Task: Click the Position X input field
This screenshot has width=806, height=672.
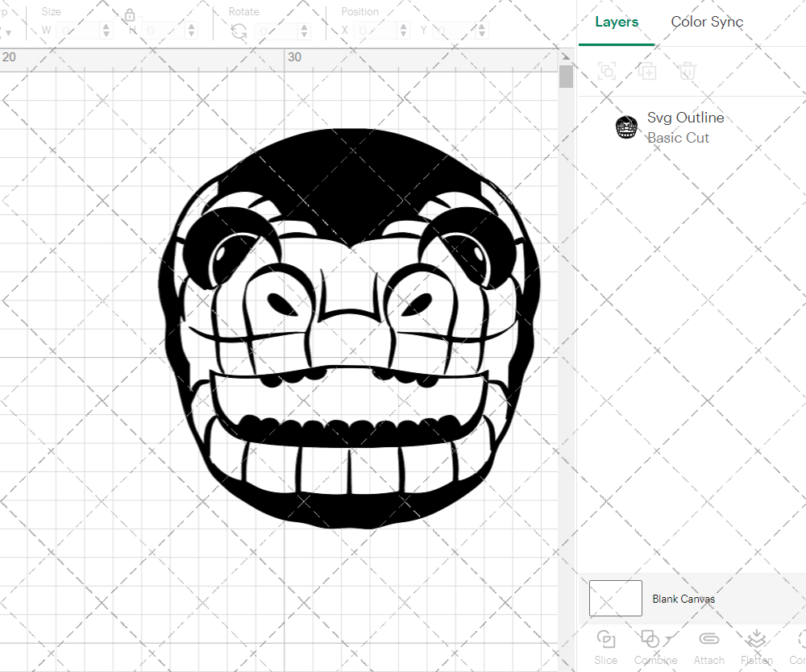Action: 376,31
